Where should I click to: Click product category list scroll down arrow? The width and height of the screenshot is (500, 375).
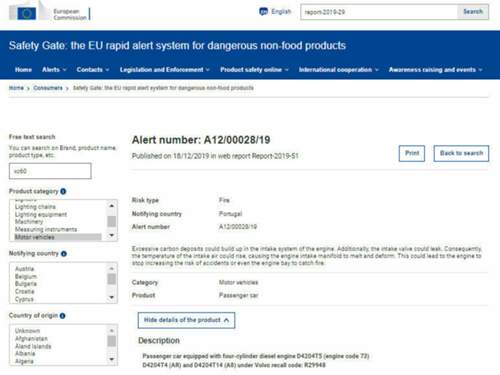pos(112,235)
